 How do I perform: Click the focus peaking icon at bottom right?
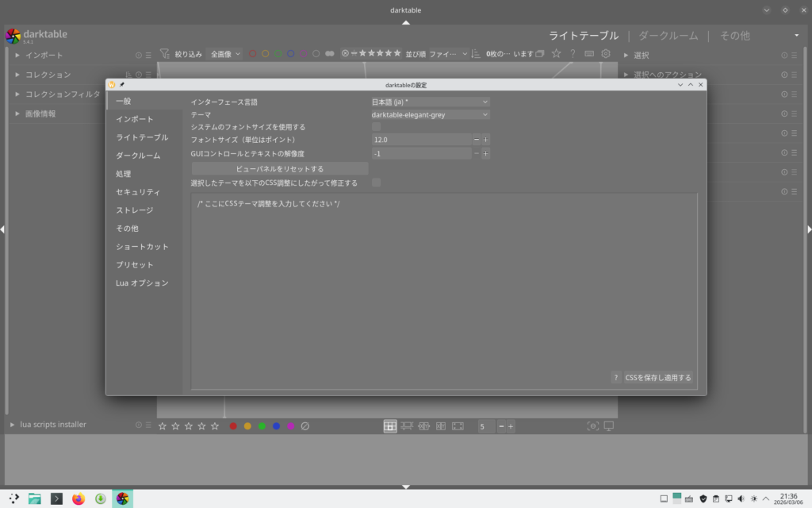(x=592, y=426)
